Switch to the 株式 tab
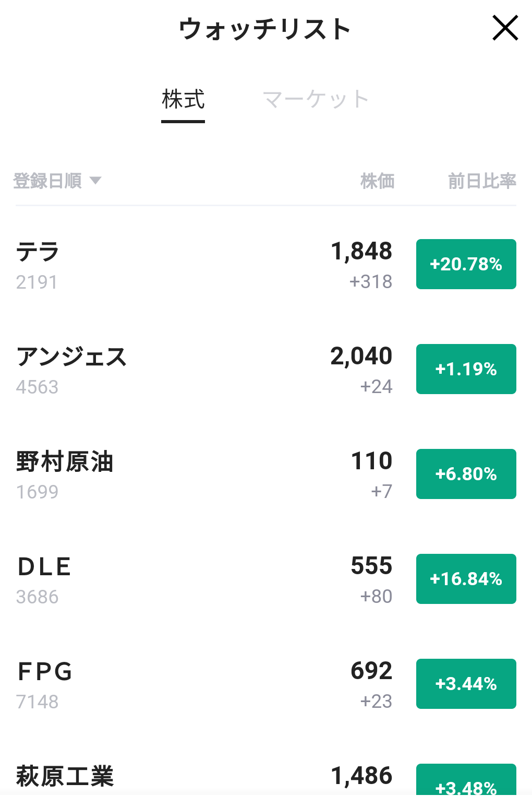This screenshot has width=532, height=807. pyautogui.click(x=183, y=100)
